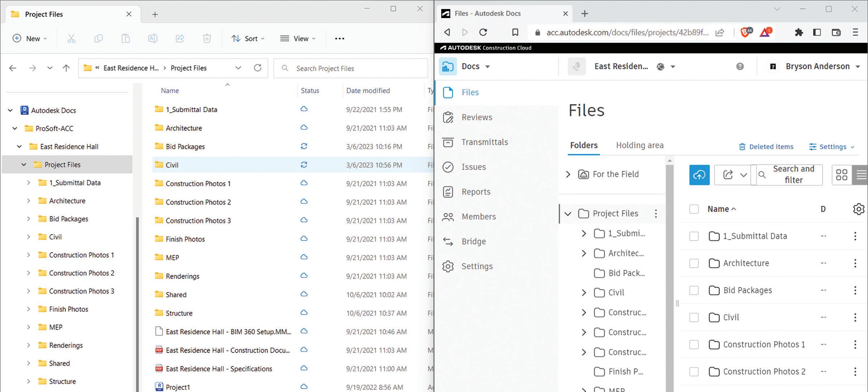Click the New button in Explorer

[30, 38]
